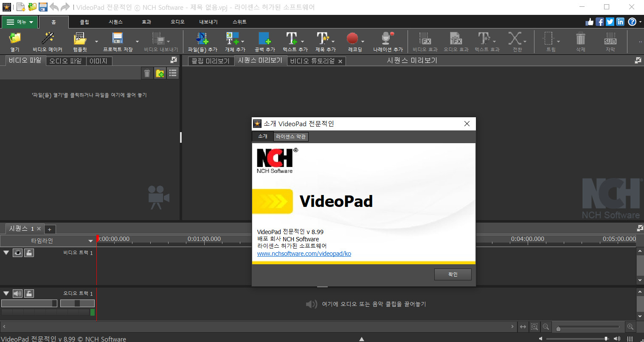Open the green 메뉴 dropdown
This screenshot has width=644, height=342.
tap(20, 22)
